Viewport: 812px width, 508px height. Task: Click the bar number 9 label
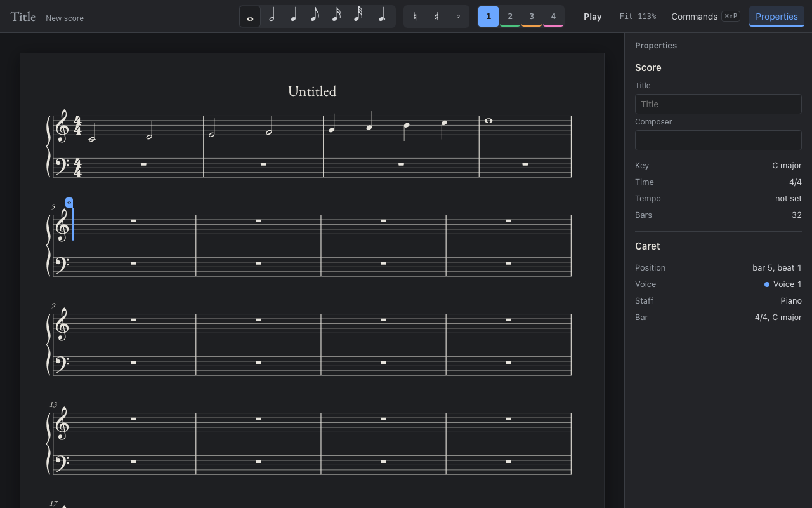53,305
